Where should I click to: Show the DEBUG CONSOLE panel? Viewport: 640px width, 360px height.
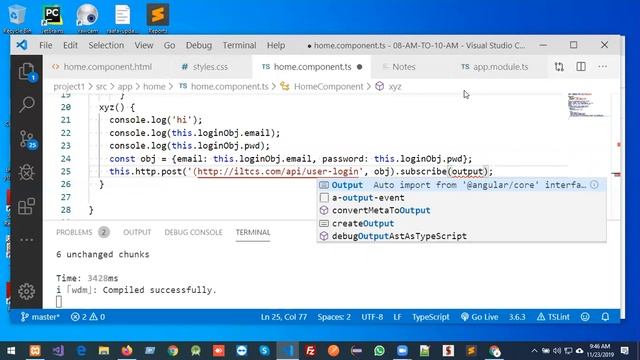click(x=193, y=232)
